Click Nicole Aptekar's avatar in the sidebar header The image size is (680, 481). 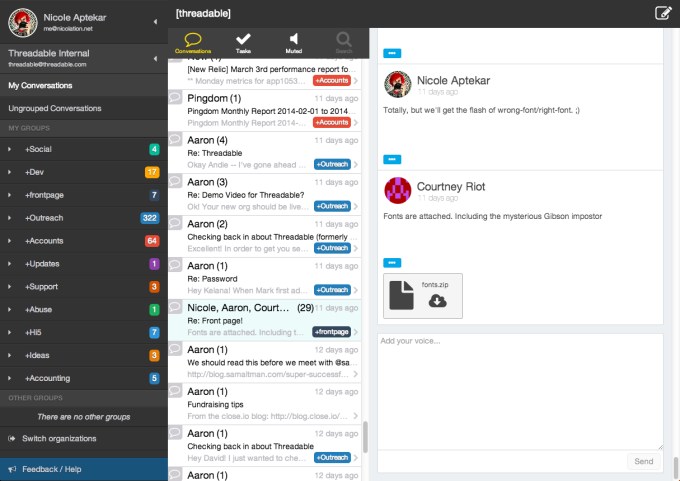click(23, 22)
